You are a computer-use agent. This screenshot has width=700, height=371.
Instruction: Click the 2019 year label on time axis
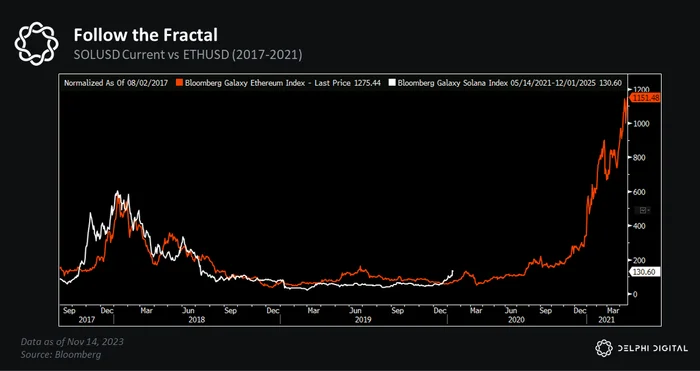[x=363, y=320]
